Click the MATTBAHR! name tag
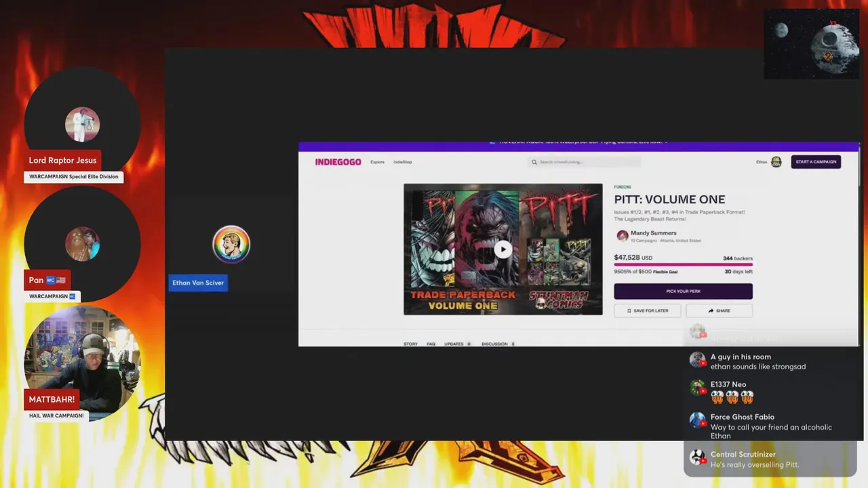 [52, 400]
